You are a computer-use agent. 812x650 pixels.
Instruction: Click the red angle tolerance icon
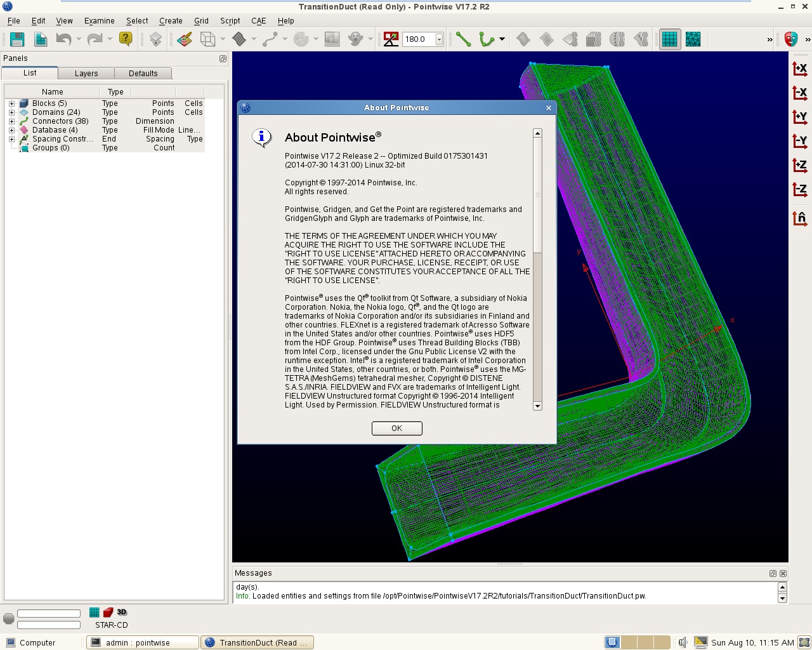(x=391, y=39)
